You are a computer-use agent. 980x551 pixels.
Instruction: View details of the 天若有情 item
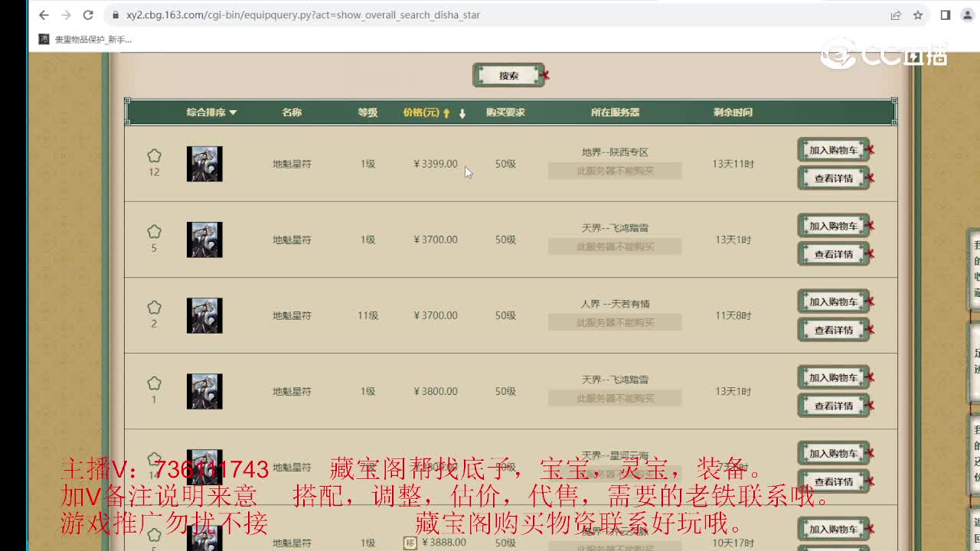pyautogui.click(x=834, y=330)
